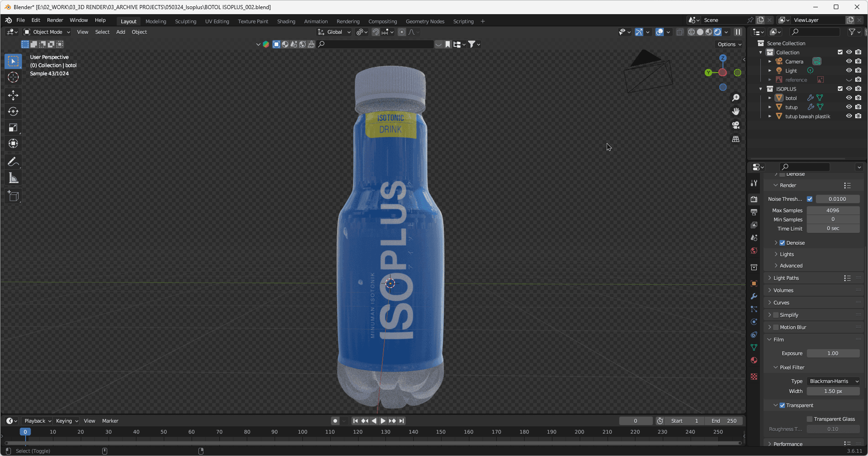The height and width of the screenshot is (456, 868).
Task: Click the current frame number field
Action: (635, 421)
